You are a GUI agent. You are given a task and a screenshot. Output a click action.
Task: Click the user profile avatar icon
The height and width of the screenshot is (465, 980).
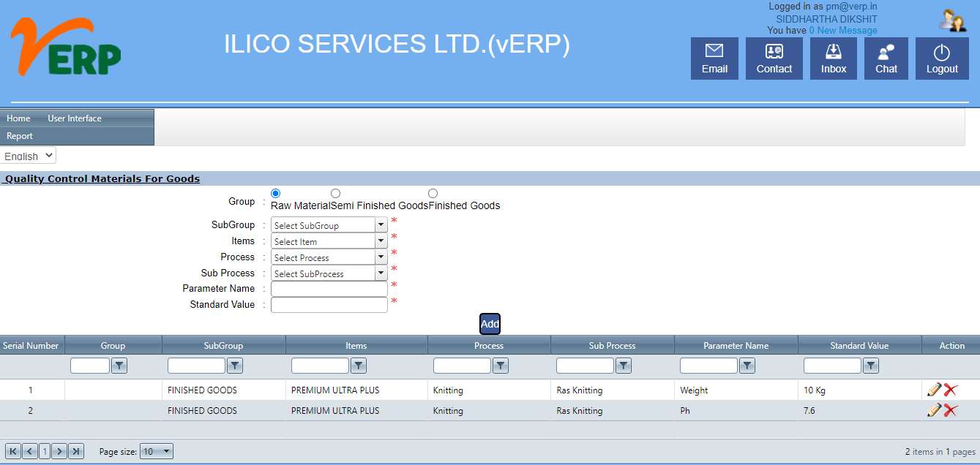coord(953,20)
